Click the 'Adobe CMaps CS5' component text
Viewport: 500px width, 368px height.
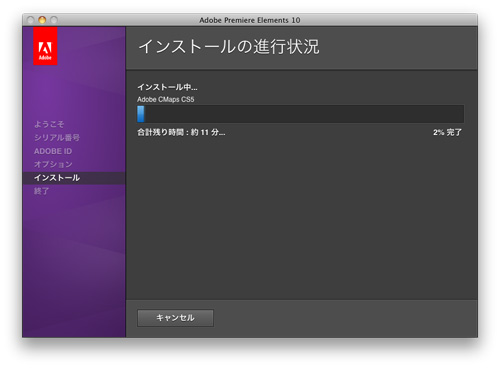coord(166,99)
